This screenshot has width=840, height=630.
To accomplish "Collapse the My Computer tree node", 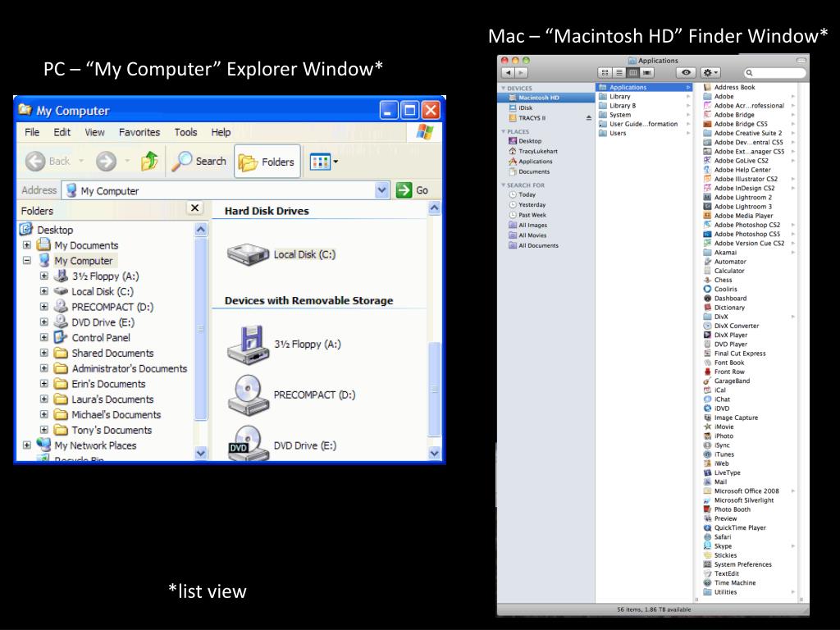I will [x=27, y=260].
